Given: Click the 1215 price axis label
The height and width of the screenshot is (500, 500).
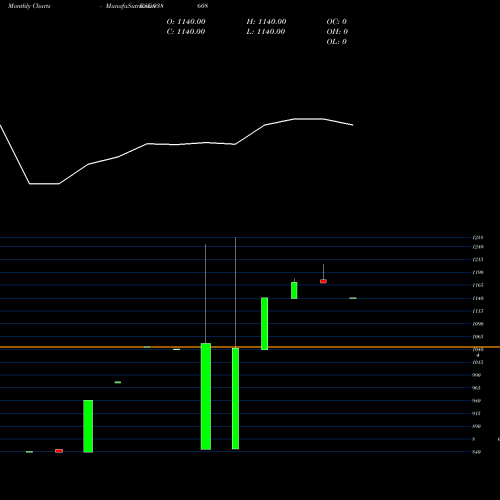Looking at the screenshot, I should [478, 259].
